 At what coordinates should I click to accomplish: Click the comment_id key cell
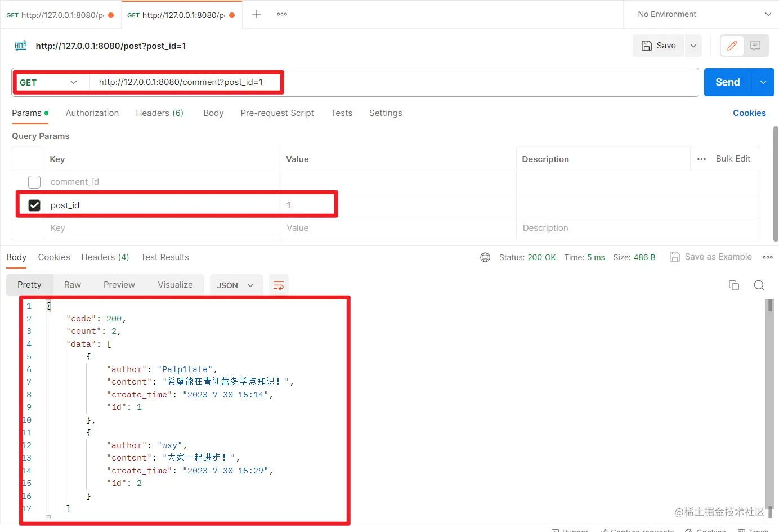point(162,182)
